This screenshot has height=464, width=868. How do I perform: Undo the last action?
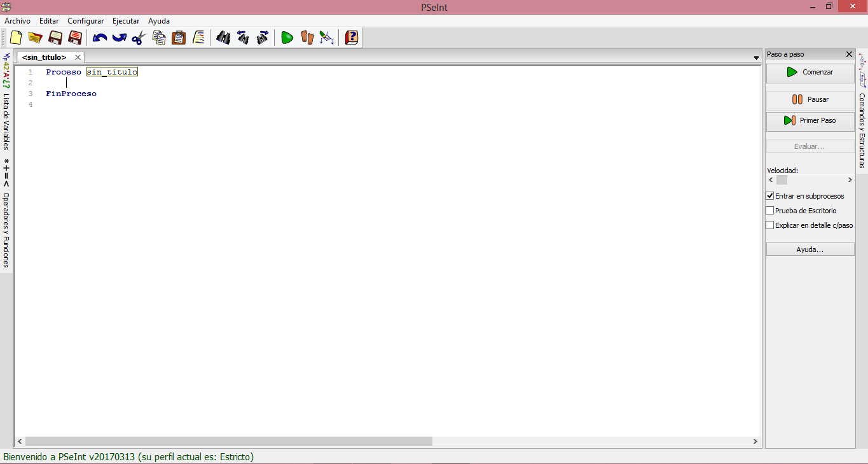pyautogui.click(x=100, y=38)
